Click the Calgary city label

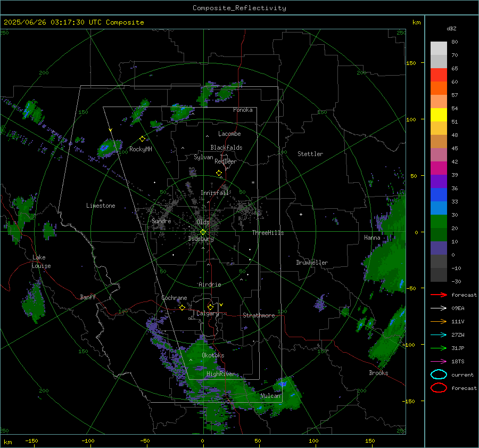tap(208, 313)
